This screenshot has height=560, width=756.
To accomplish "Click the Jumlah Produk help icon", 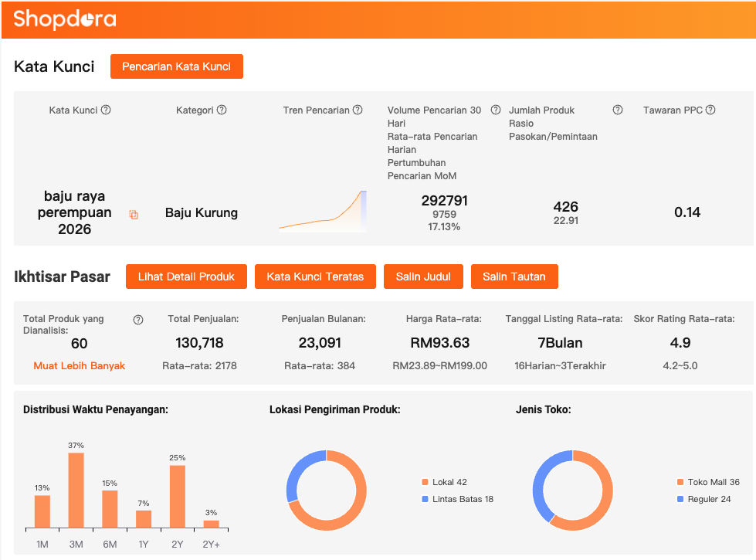I will tap(618, 110).
